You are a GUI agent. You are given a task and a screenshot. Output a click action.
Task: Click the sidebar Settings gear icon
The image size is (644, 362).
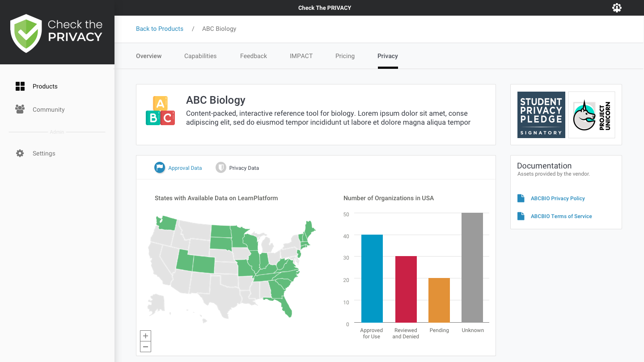(x=20, y=153)
